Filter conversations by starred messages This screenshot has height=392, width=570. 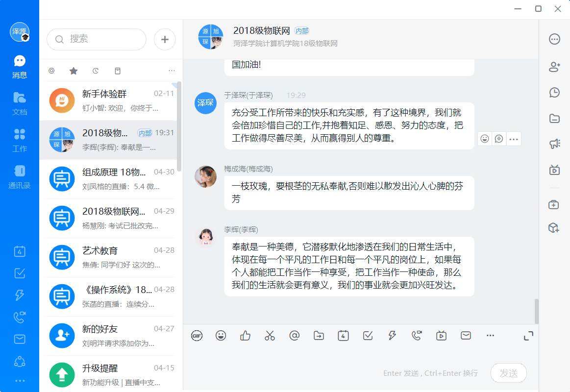point(74,71)
